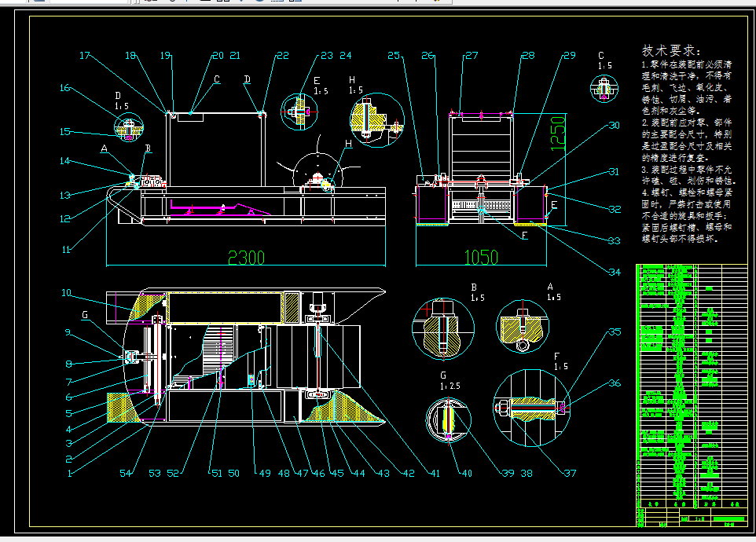Select part callout number 25
This screenshot has width=756, height=542.
394,56
